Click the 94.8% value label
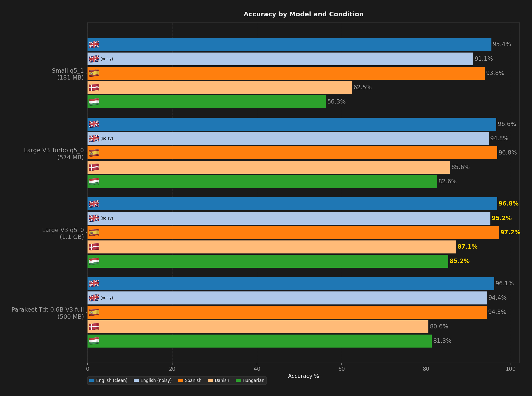This screenshot has width=532, height=396. coord(499,138)
